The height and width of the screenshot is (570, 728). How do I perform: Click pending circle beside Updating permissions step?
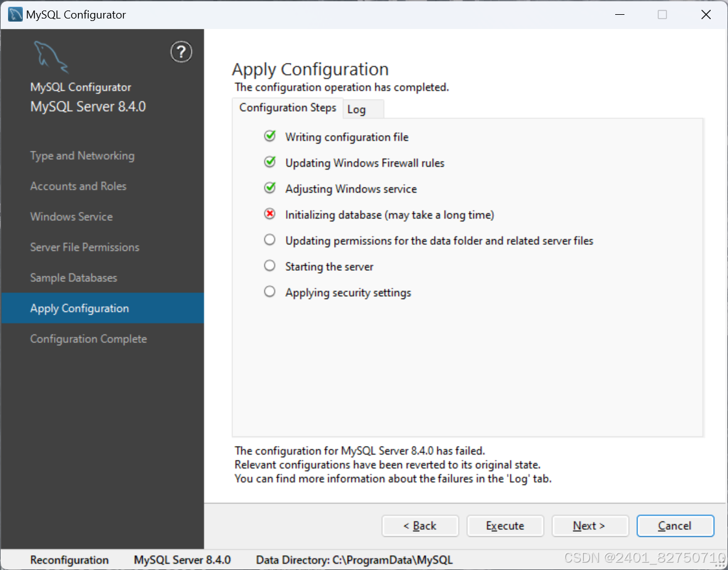[x=270, y=240]
